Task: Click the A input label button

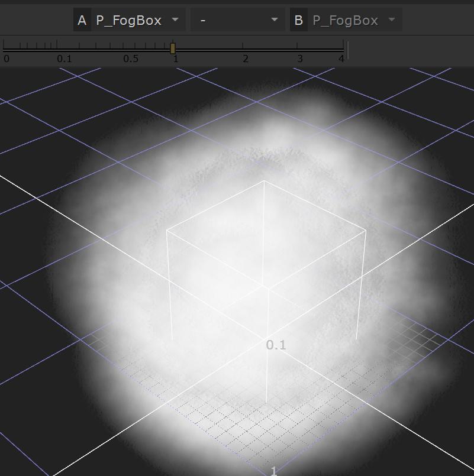Action: click(82, 20)
